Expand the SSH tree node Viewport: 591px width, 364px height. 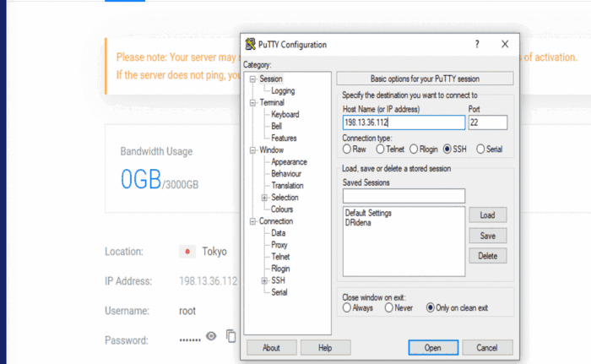[x=264, y=280]
